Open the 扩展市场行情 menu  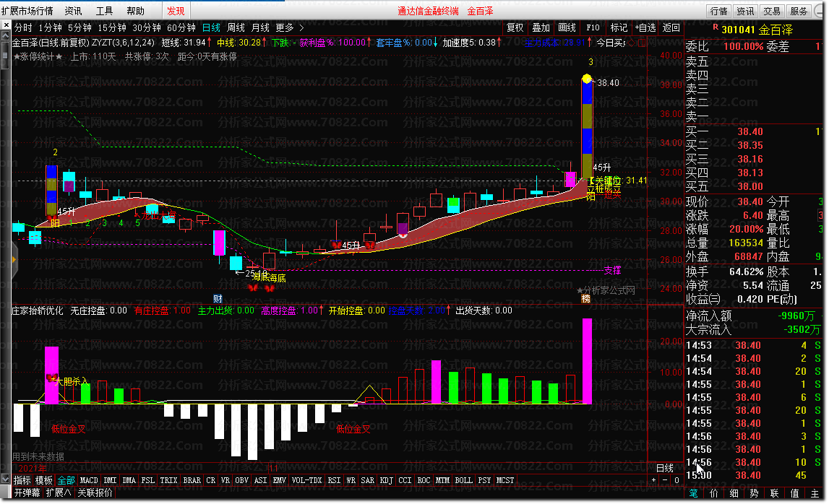27,11
